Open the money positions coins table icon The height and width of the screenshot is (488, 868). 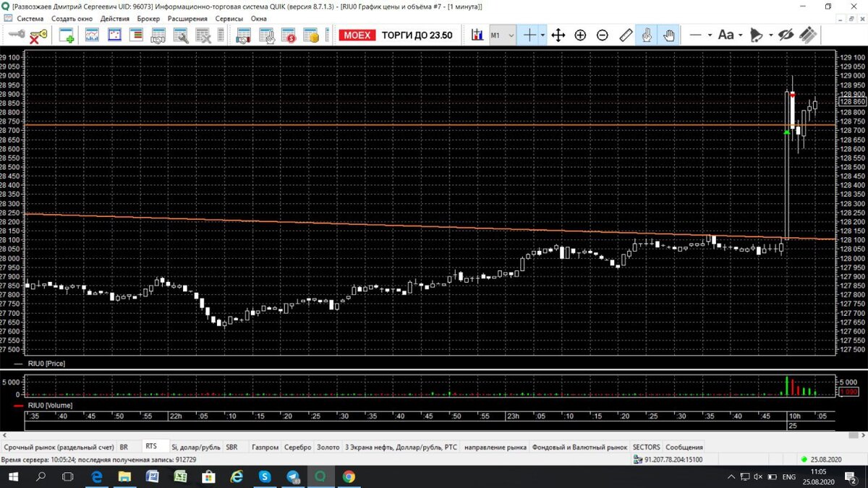(311, 35)
